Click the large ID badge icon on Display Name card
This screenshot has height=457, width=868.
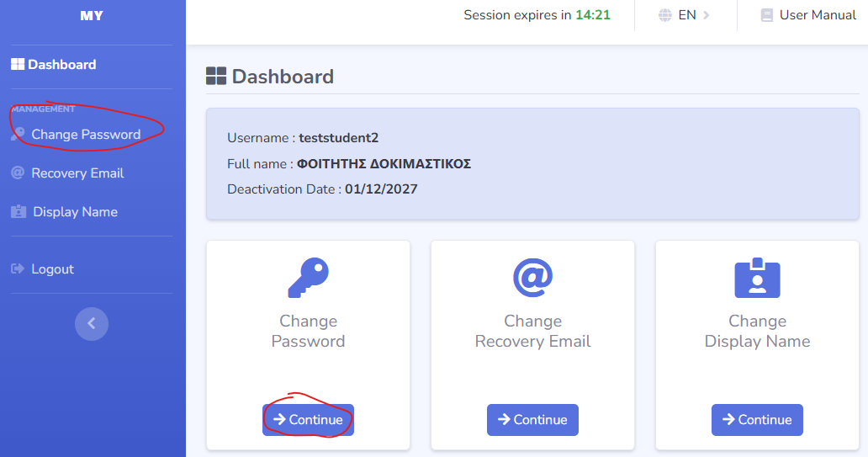coord(757,278)
